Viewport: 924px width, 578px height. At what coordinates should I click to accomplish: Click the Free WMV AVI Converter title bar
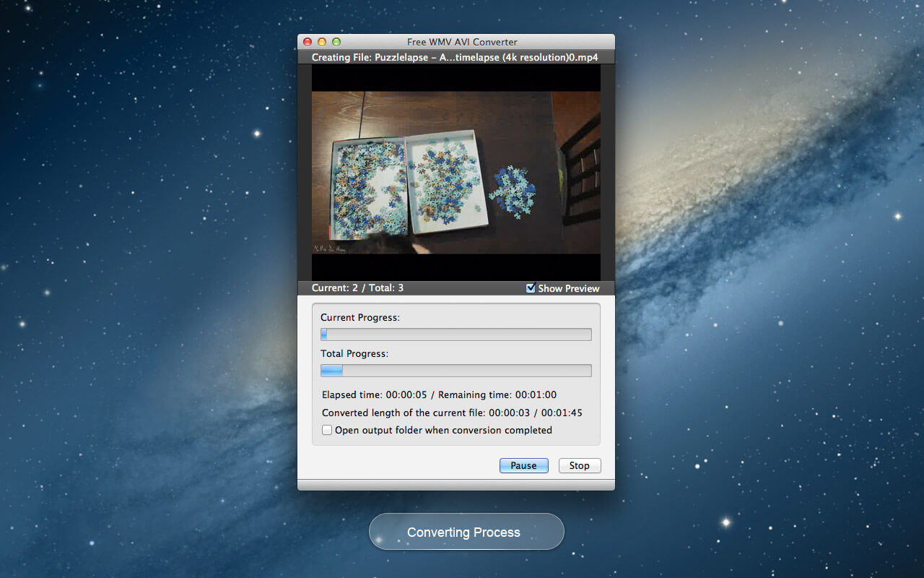pos(462,42)
